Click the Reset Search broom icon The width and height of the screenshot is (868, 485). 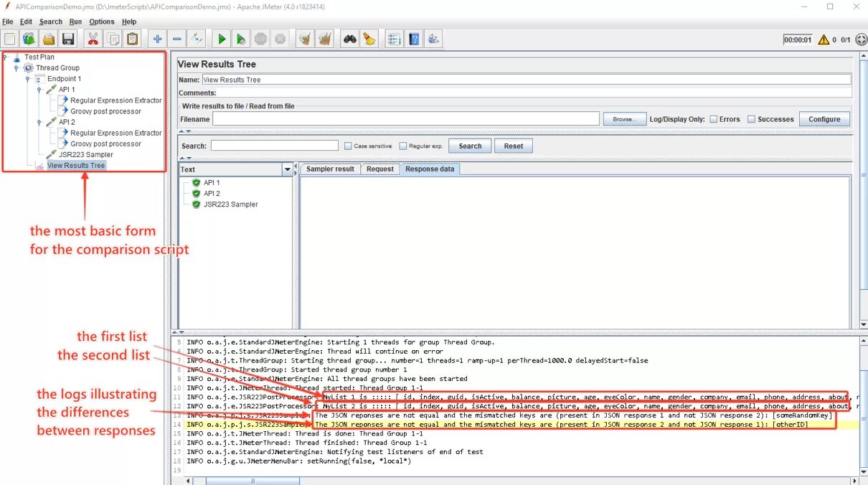[x=369, y=39]
